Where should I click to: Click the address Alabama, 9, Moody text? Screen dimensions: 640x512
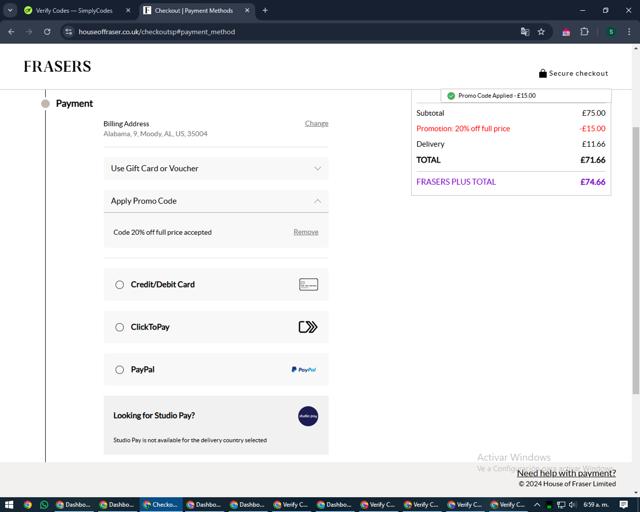tap(155, 134)
